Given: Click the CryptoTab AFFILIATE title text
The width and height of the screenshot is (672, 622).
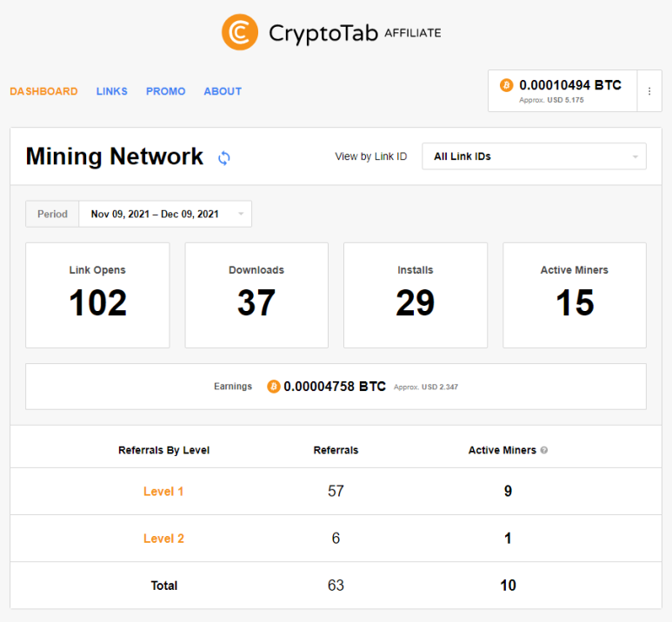Looking at the screenshot, I should pos(355,33).
